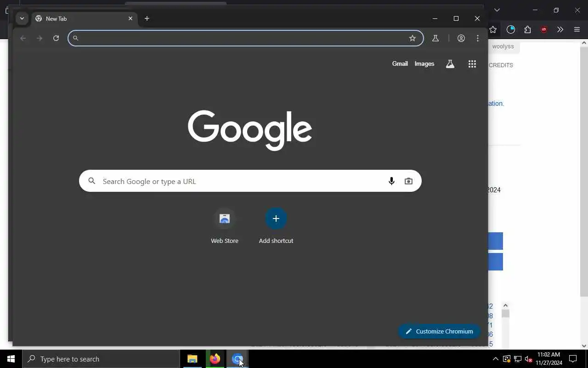Select the New Tab tab
Screen dimensions: 588x368
coord(84,18)
